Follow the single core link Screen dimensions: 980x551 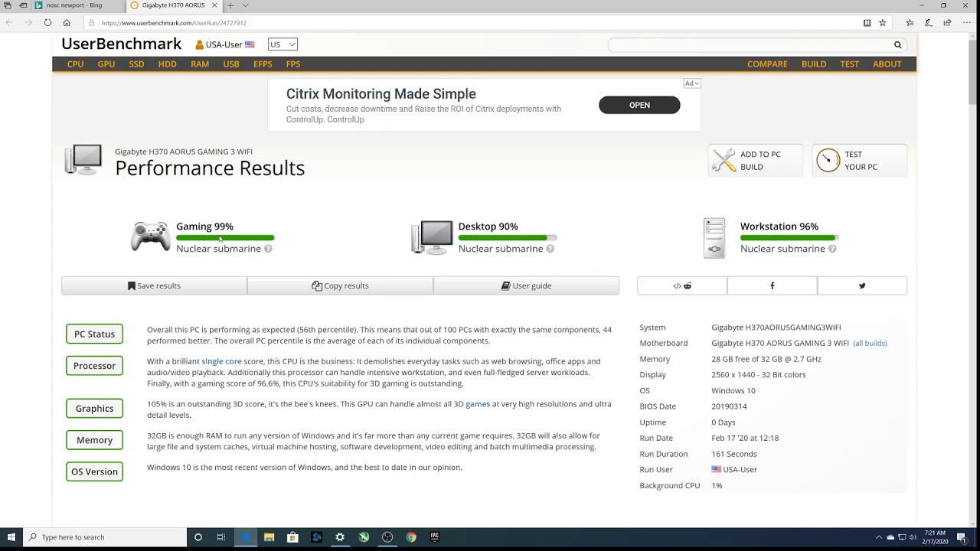(x=221, y=361)
